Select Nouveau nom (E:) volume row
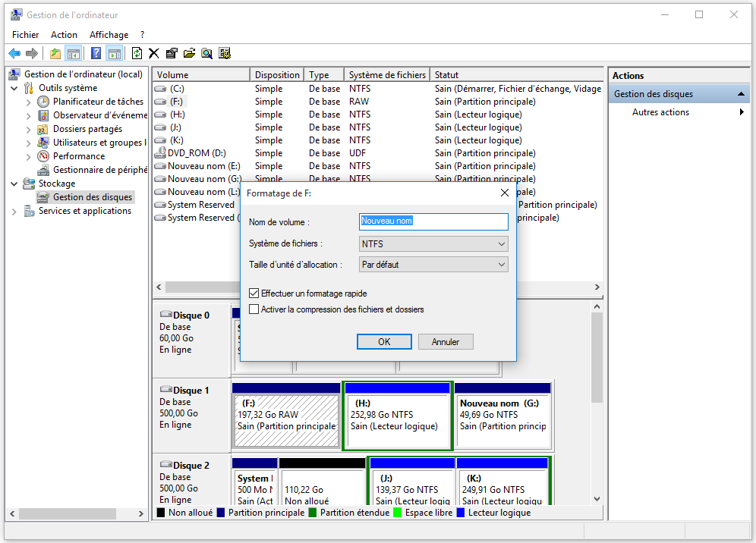The width and height of the screenshot is (756, 543). click(377, 166)
